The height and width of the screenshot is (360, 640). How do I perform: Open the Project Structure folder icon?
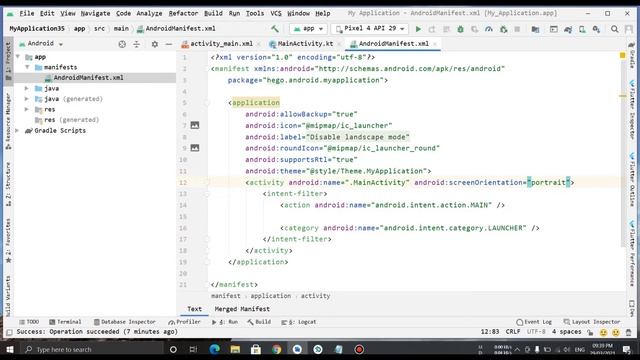pyautogui.click(x=535, y=29)
